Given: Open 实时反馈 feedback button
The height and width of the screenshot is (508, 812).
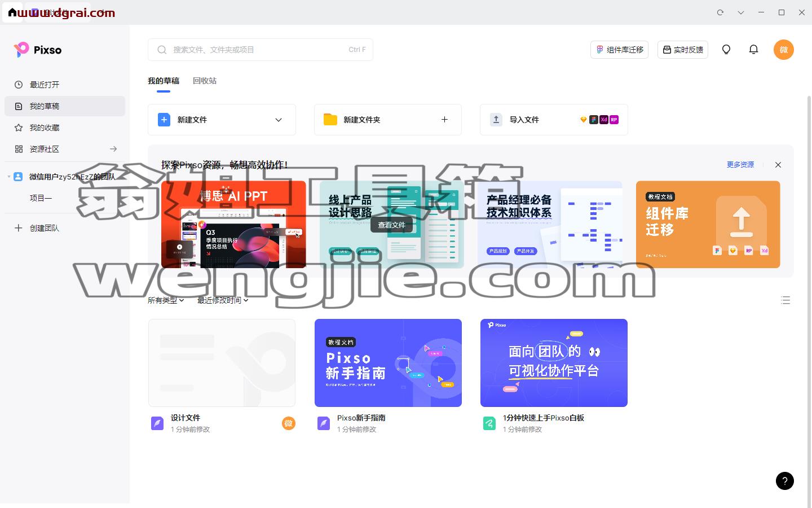Looking at the screenshot, I should click(x=683, y=50).
